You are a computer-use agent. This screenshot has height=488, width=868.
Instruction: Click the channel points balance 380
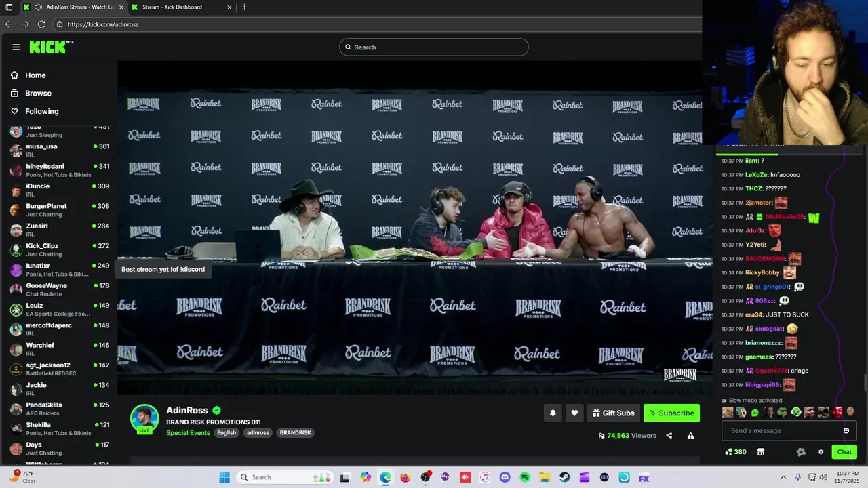736,452
